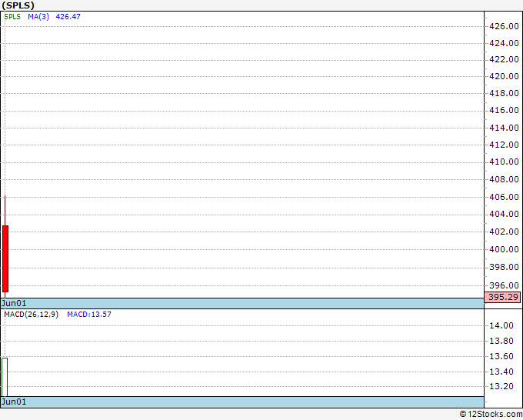This screenshot has width=523, height=420.
Task: Click the MACD:13.57 value readout
Action: tap(89, 315)
